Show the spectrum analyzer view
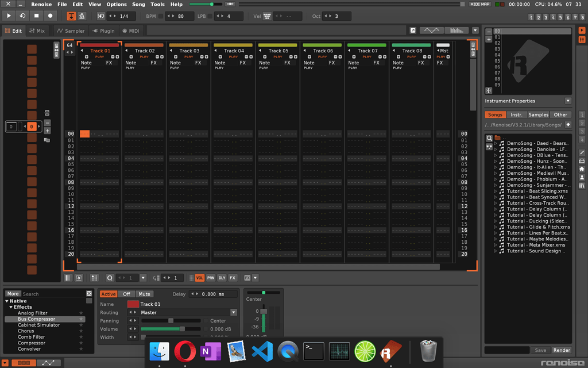The image size is (588, 368). [x=457, y=30]
